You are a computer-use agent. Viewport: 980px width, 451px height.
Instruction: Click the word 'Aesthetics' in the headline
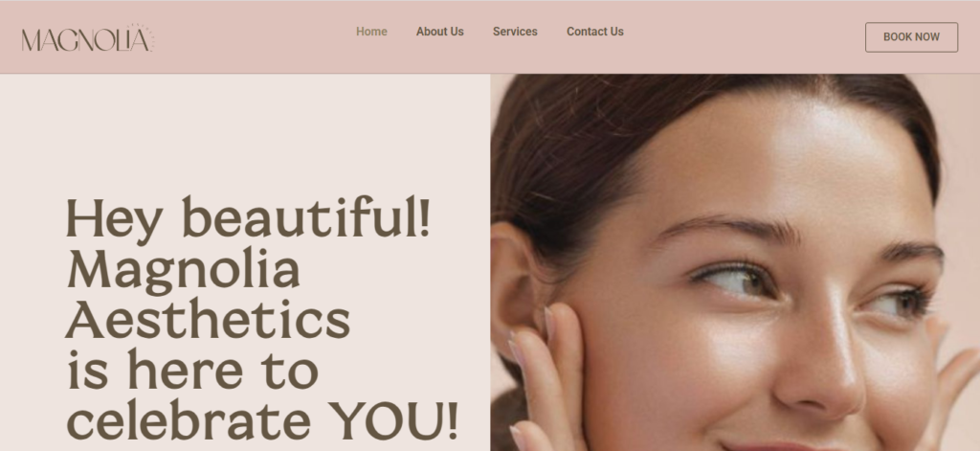point(208,320)
